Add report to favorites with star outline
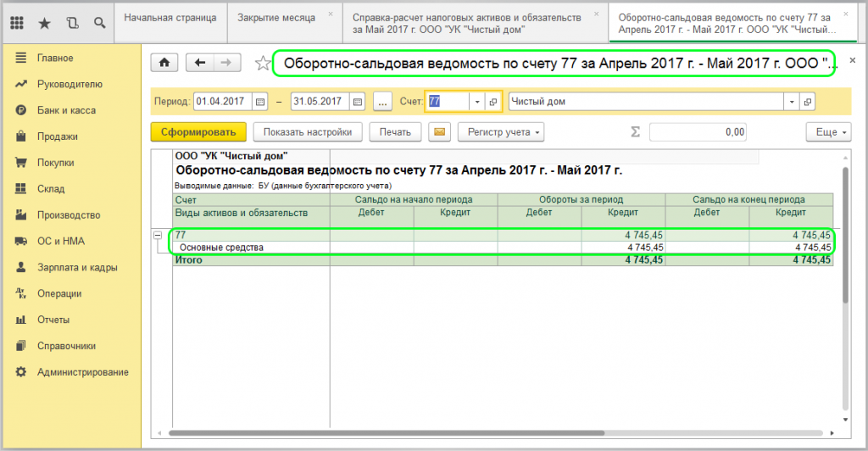Viewport: 868px width, 451px height. [264, 64]
